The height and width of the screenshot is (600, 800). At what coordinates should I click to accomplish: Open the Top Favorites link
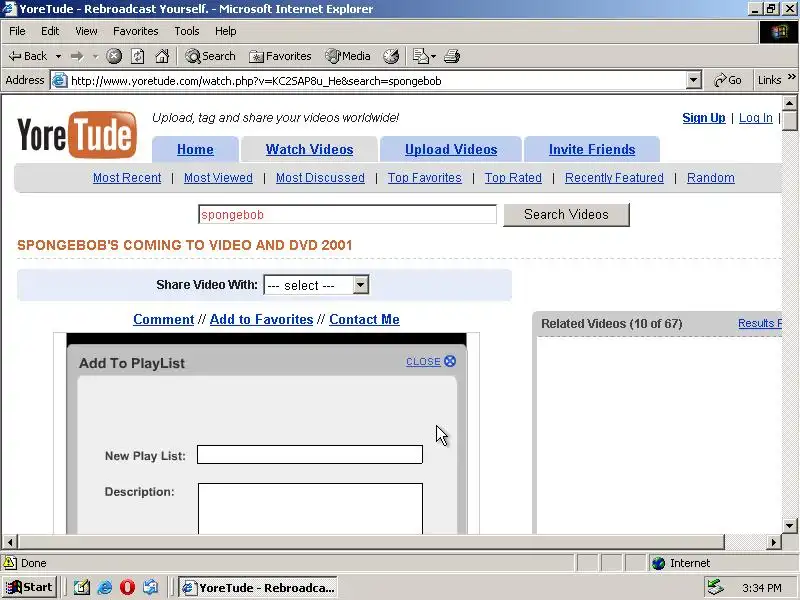[424, 178]
